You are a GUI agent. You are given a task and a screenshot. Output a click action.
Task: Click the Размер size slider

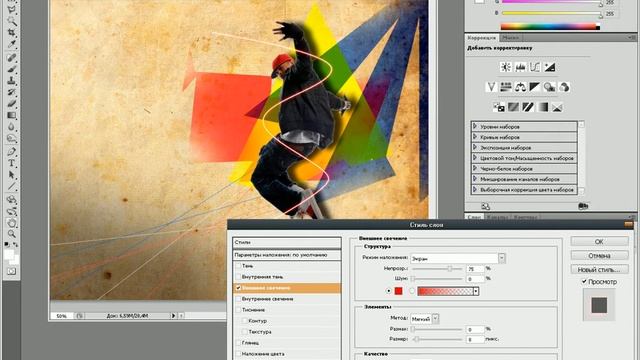437,339
